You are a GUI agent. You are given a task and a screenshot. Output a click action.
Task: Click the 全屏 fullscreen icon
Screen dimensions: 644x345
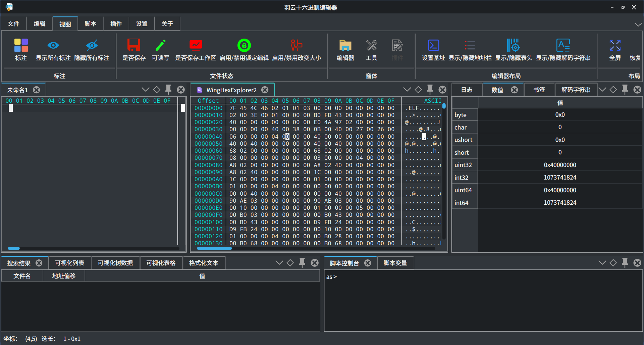click(x=615, y=45)
